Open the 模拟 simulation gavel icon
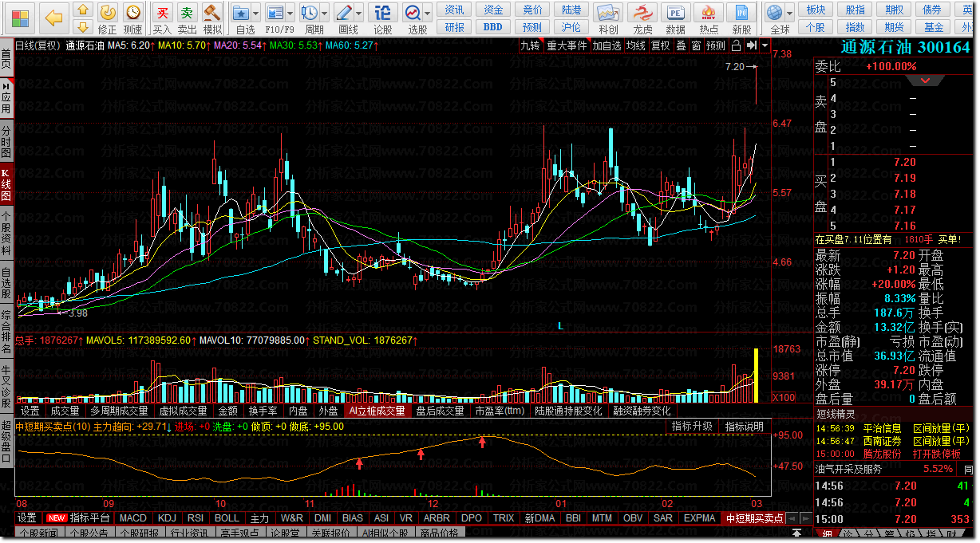The width and height of the screenshot is (980, 543). (x=212, y=18)
